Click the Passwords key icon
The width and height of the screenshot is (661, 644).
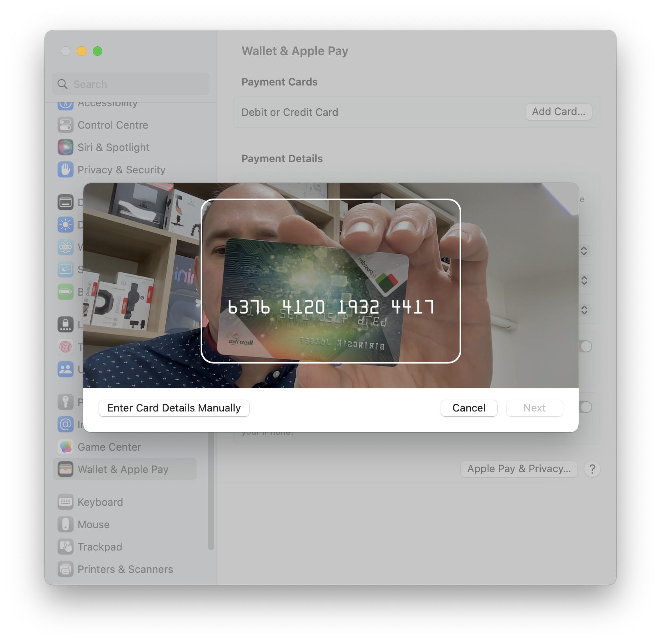point(66,402)
